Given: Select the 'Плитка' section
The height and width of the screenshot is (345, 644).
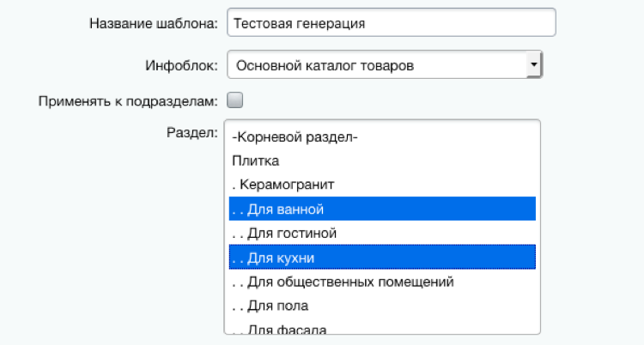Looking at the screenshot, I should pyautogui.click(x=255, y=160).
